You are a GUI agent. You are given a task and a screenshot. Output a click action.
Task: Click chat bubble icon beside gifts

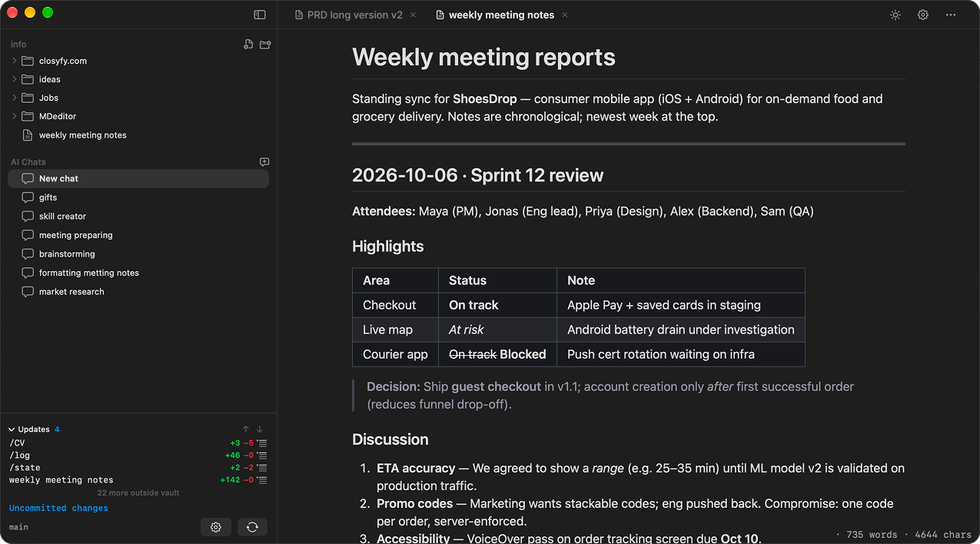coord(28,197)
